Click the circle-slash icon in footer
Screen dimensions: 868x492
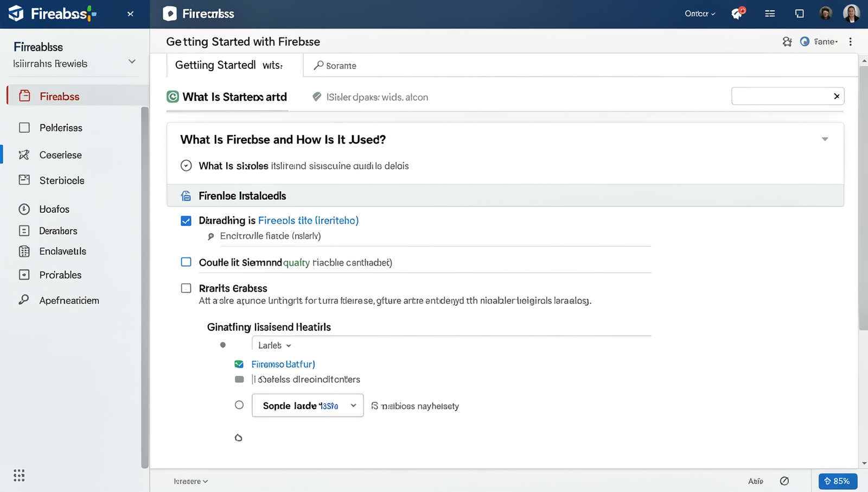pos(784,481)
